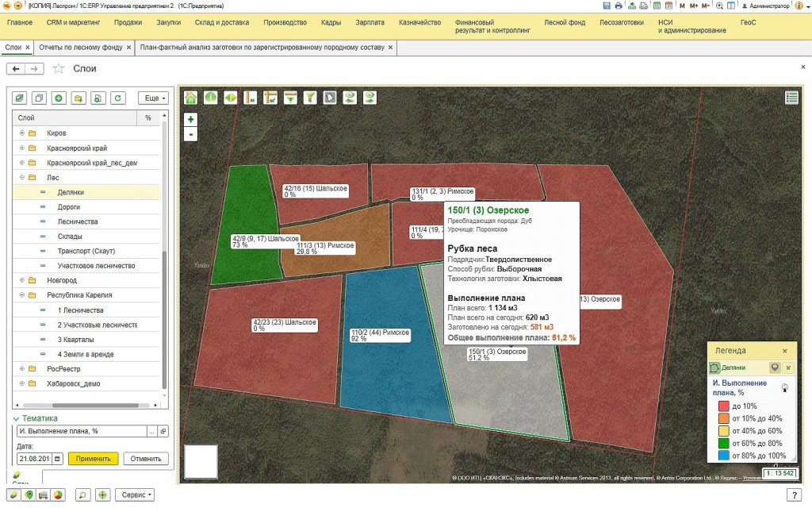812x508 pixels.
Task: Open the pie chart icon at the bottom
Action: [x=58, y=495]
